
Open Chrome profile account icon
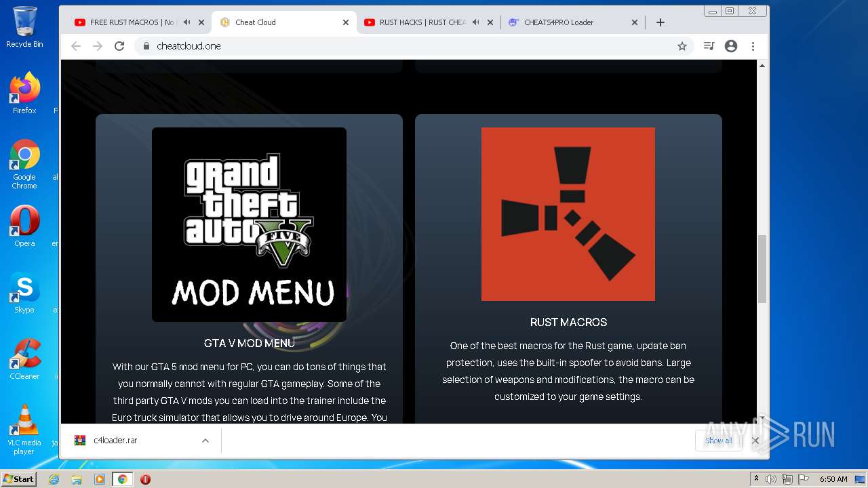[731, 46]
